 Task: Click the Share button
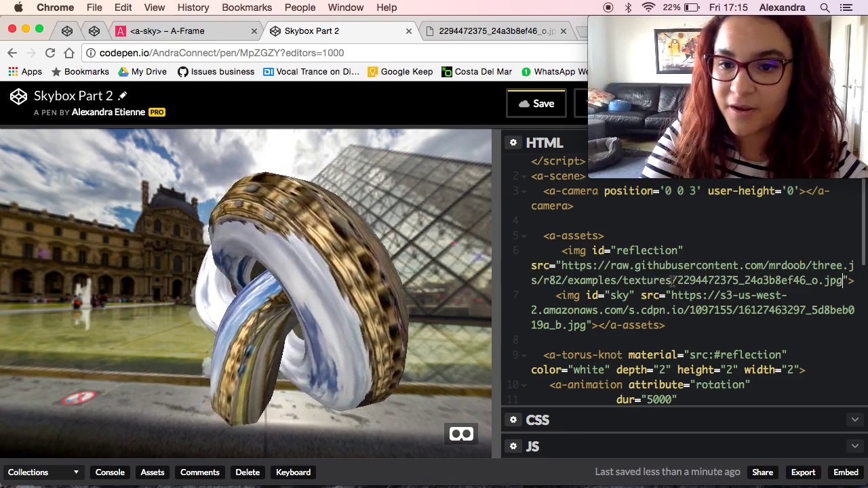point(762,472)
